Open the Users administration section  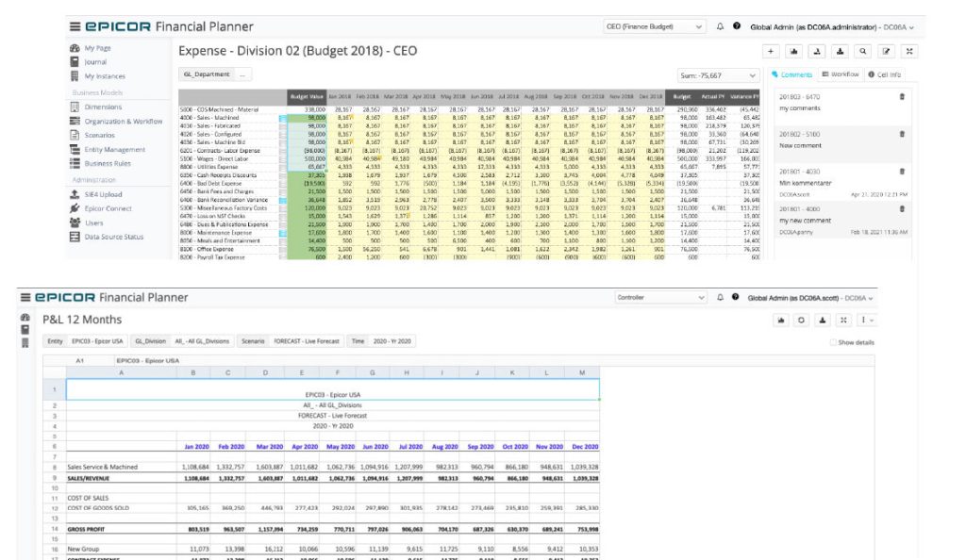[x=93, y=222]
